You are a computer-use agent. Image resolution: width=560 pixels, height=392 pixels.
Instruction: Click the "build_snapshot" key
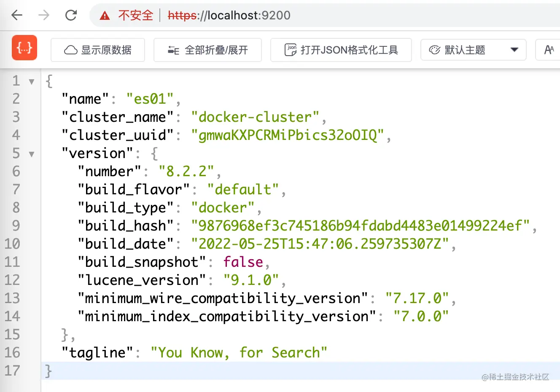point(142,262)
